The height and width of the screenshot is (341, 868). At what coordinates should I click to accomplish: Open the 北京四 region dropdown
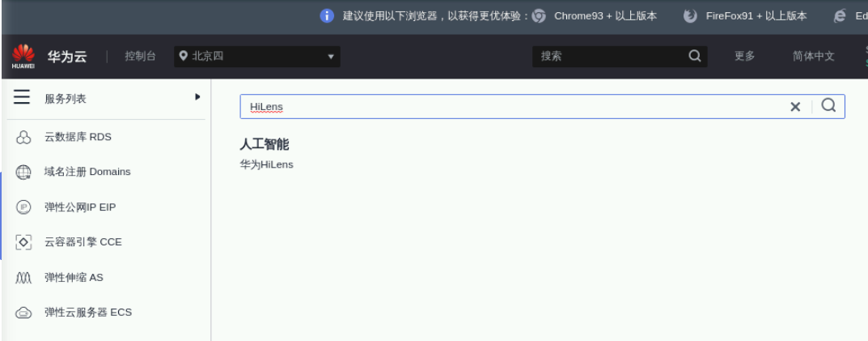click(x=257, y=57)
